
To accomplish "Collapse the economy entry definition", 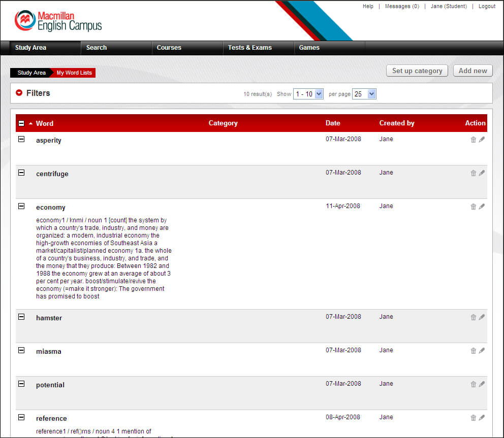I will pyautogui.click(x=21, y=206).
